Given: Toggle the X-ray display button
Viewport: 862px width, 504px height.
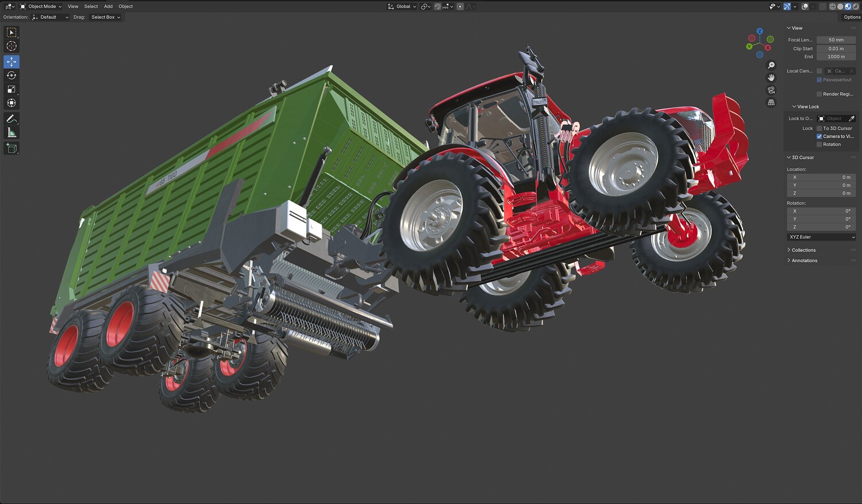Looking at the screenshot, I should coord(822,6).
